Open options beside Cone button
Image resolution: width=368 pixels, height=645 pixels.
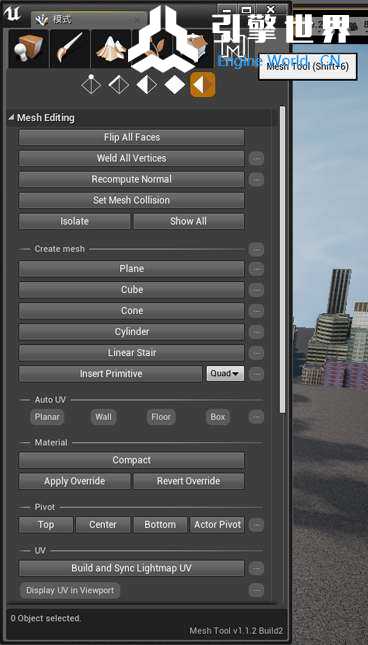pyautogui.click(x=256, y=311)
